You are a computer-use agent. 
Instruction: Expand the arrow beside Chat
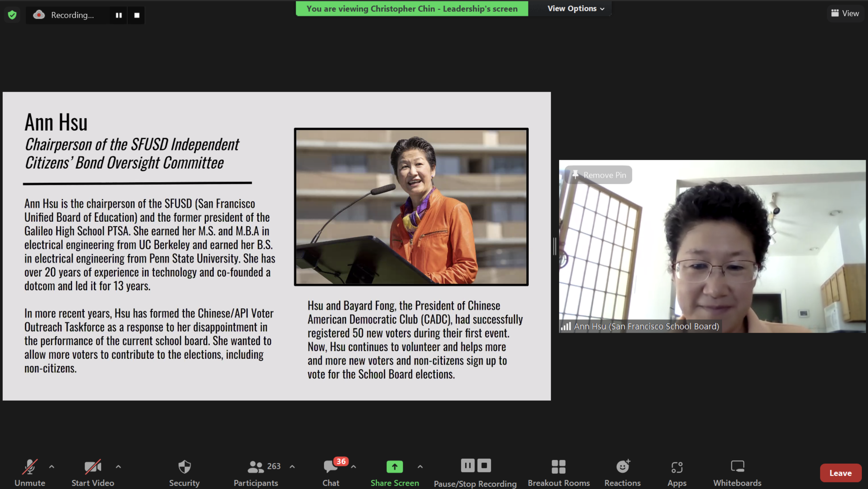[354, 467]
